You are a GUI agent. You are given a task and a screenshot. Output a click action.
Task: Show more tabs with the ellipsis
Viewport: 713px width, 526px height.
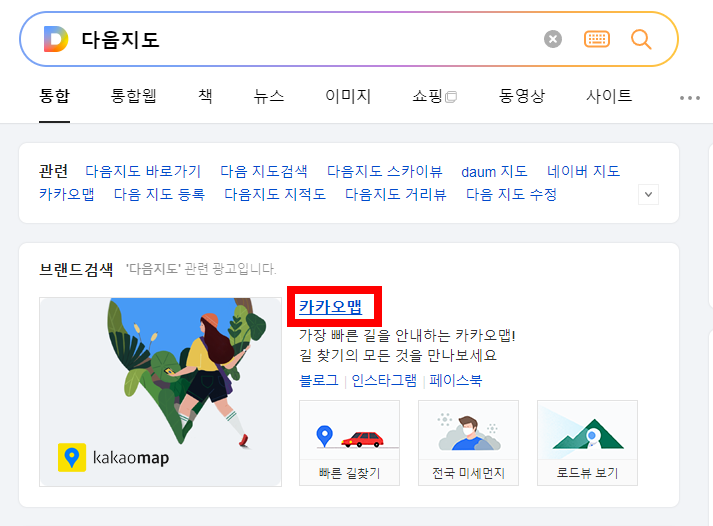pyautogui.click(x=689, y=98)
